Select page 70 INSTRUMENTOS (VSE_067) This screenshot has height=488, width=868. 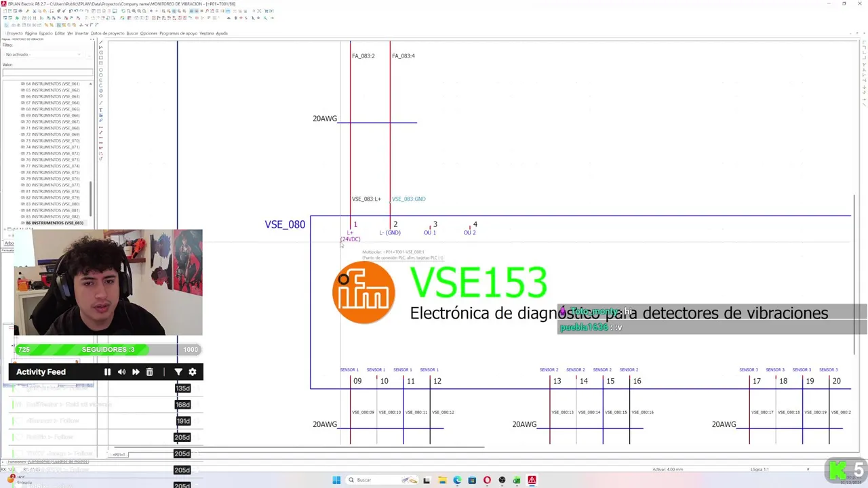(x=52, y=121)
